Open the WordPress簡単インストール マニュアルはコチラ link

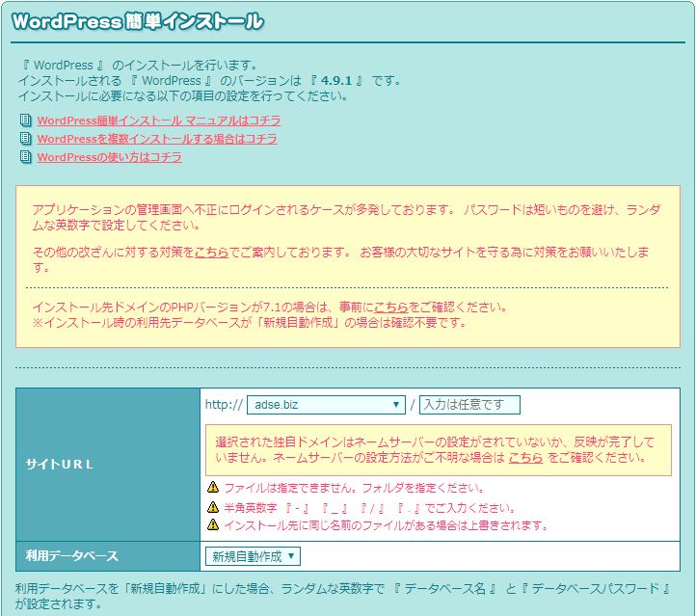pos(159,121)
